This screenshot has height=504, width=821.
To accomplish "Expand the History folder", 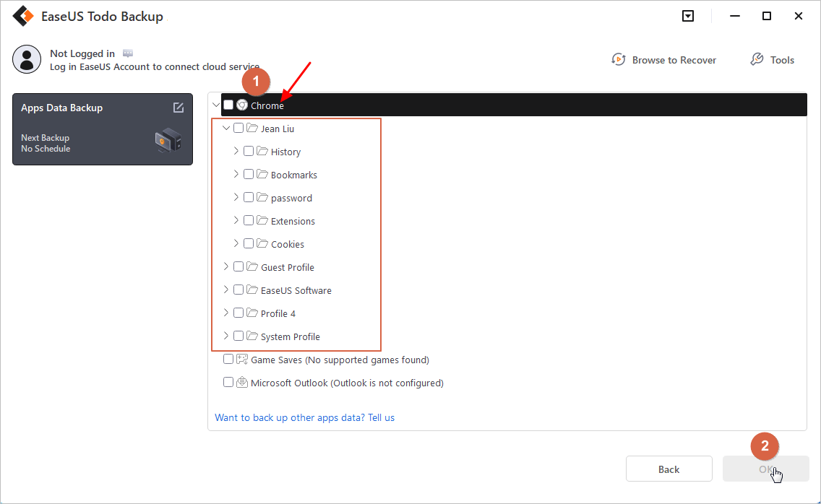I will pyautogui.click(x=236, y=152).
